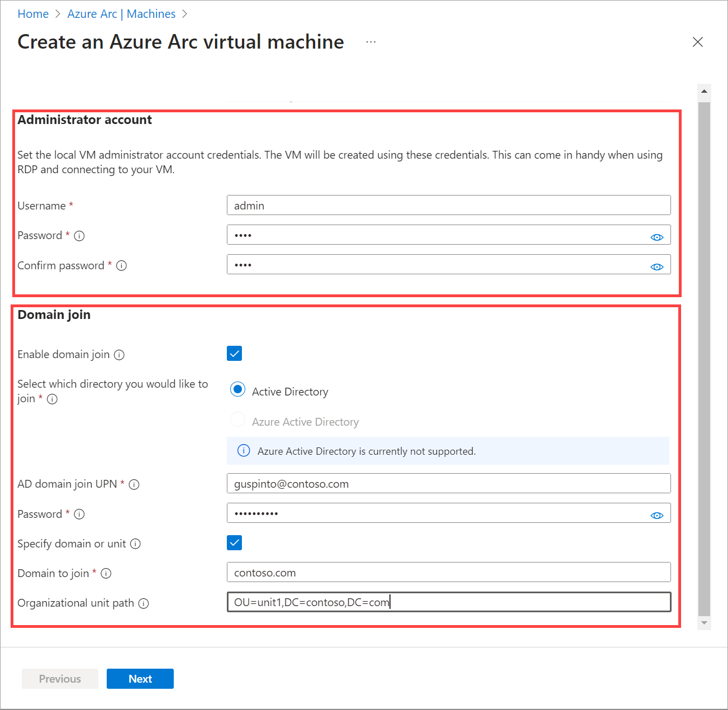Screen dimensions: 728x710
Task: Click the Domain to join info icon
Action: (106, 573)
